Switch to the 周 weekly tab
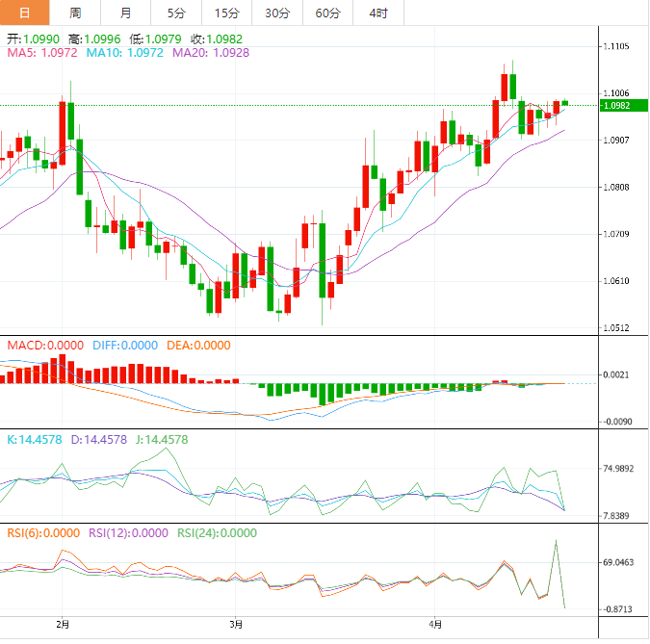This screenshot has width=650, height=644. point(75,13)
